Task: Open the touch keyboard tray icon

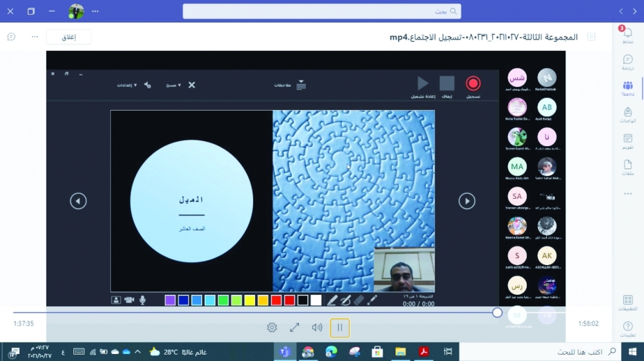Action: pos(79,351)
